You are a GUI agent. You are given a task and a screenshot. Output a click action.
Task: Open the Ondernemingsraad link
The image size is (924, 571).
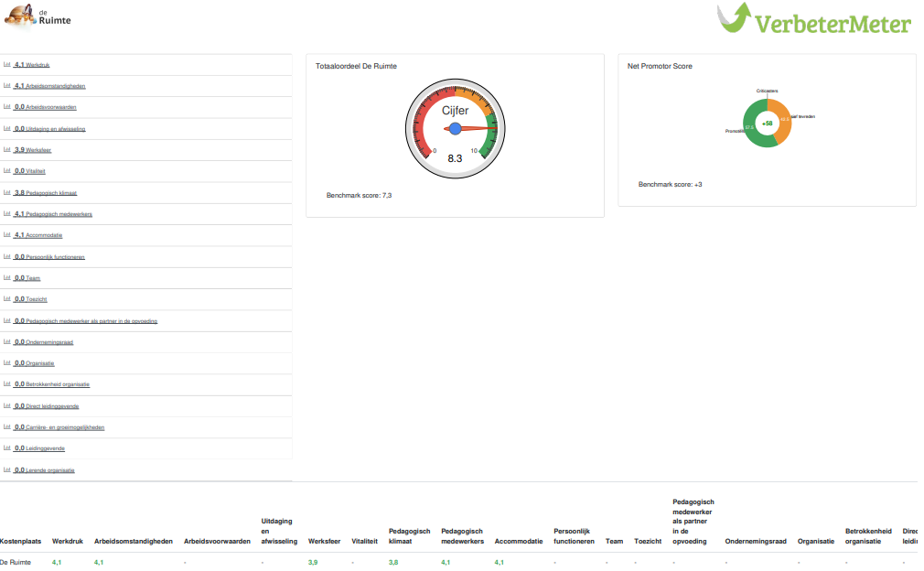tap(48, 342)
